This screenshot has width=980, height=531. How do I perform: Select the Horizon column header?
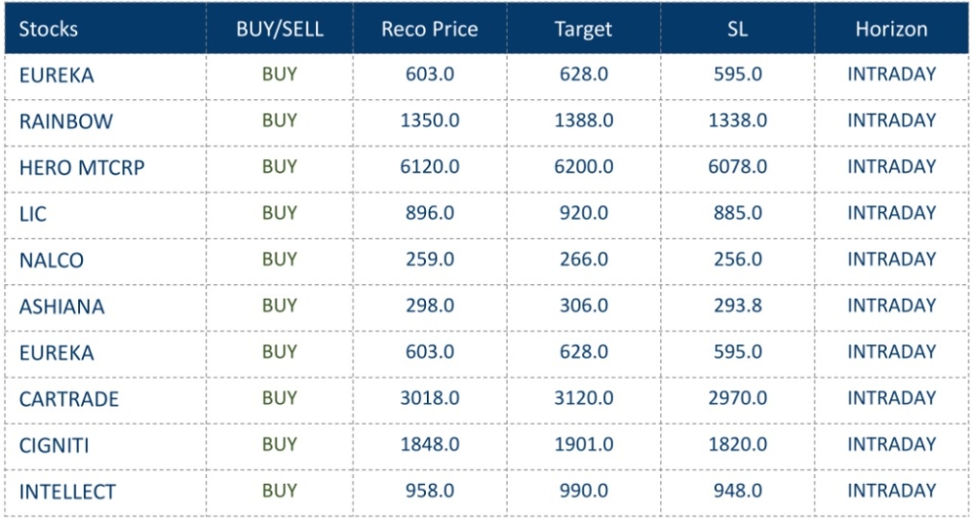(x=891, y=29)
